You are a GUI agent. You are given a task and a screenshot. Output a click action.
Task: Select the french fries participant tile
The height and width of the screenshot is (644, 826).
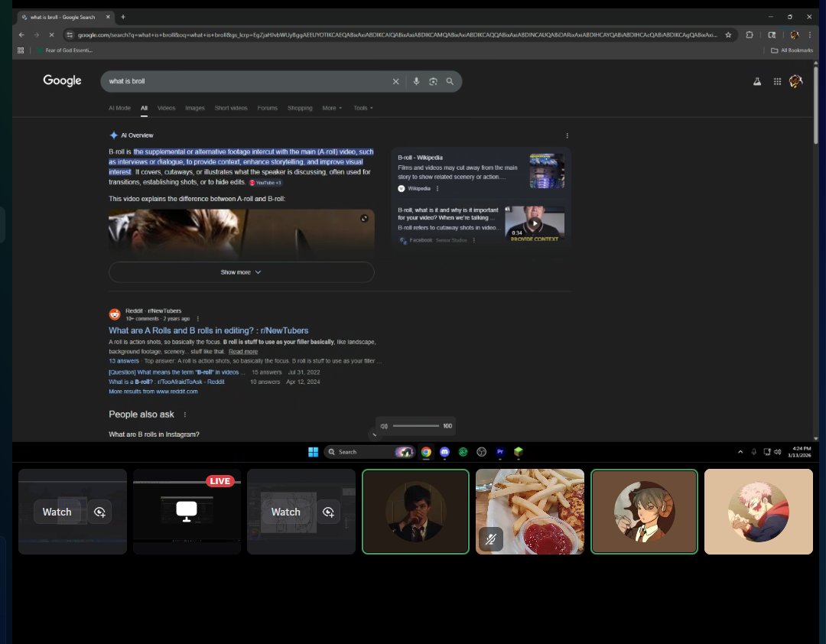click(530, 511)
